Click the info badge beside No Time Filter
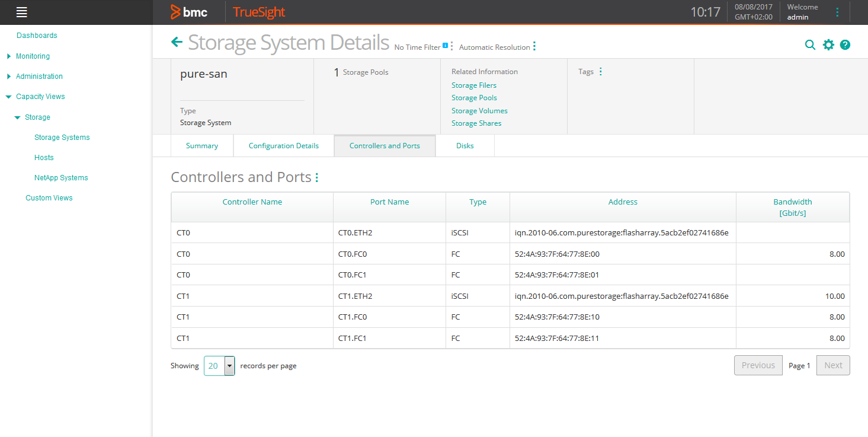868x437 pixels. (445, 44)
